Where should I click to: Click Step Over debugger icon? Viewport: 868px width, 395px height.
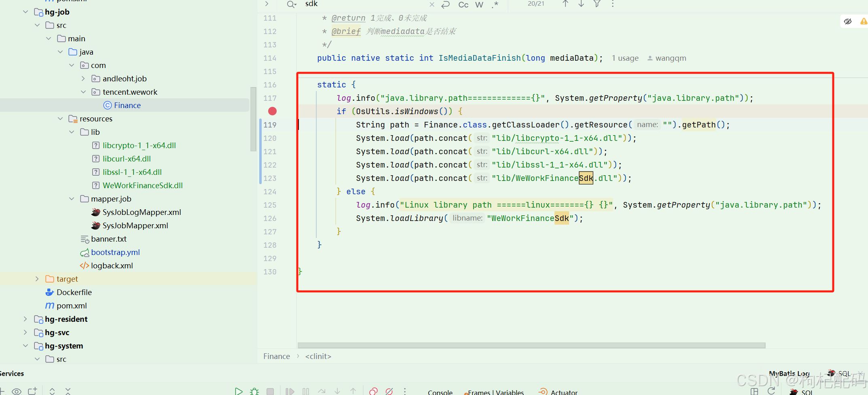322,391
